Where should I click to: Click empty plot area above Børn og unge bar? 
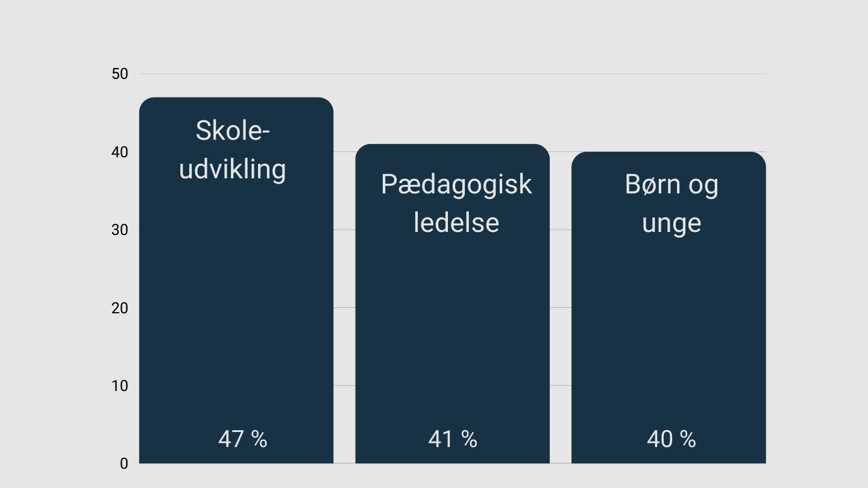(x=668, y=114)
